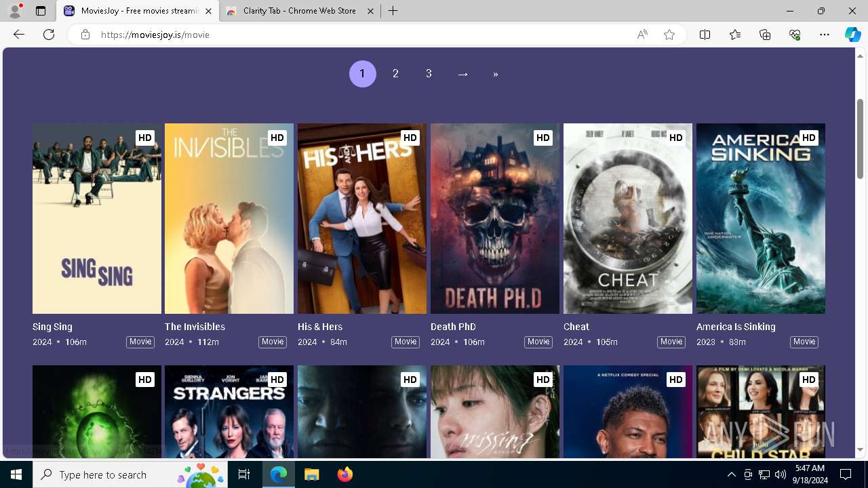Open Death PhD poster

[495, 218]
